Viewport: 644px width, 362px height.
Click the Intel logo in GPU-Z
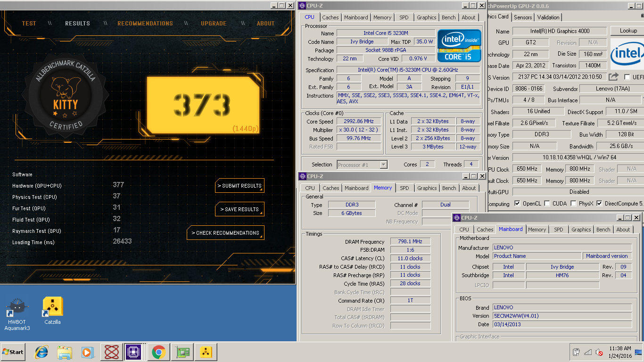pos(627,54)
